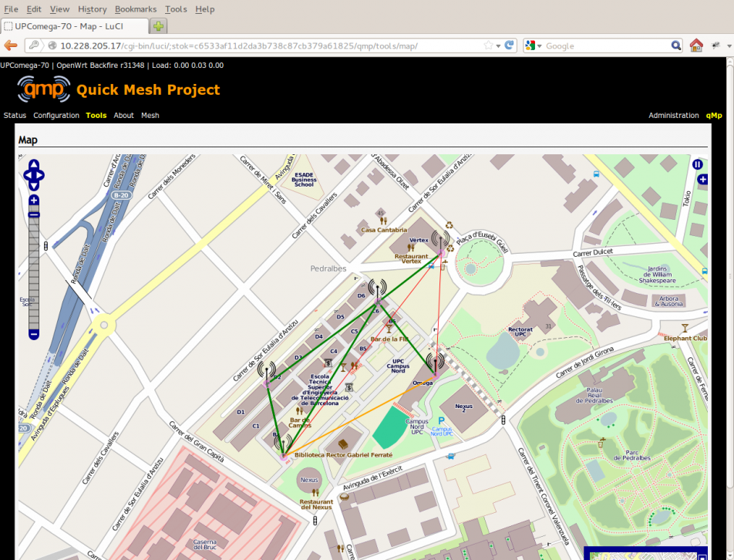This screenshot has height=560, width=734.
Task: Click the site identity key icon
Action: (34, 46)
